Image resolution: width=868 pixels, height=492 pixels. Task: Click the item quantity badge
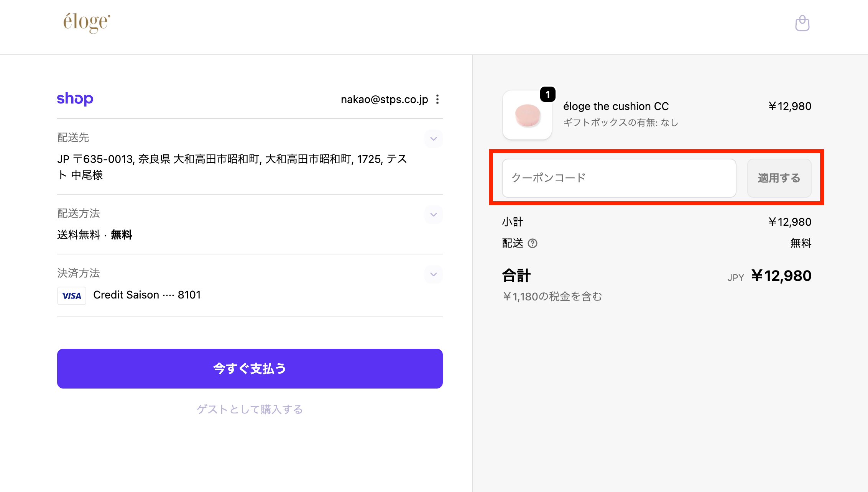(547, 94)
